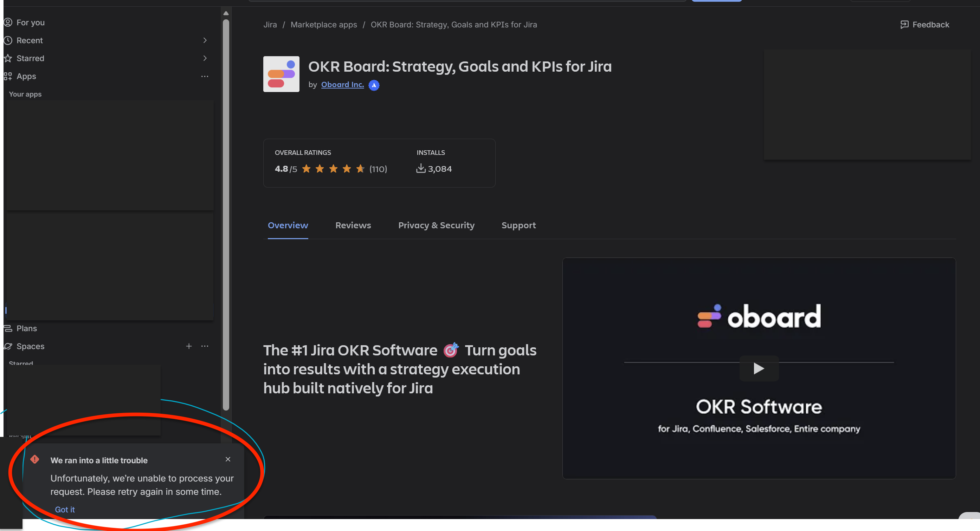
Task: Click the Your apps section label
Action: tap(25, 94)
